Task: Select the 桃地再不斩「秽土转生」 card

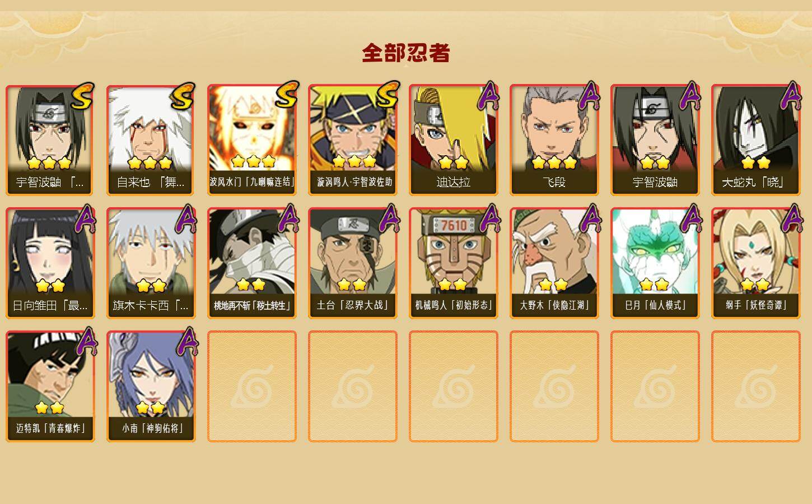Action: click(252, 263)
